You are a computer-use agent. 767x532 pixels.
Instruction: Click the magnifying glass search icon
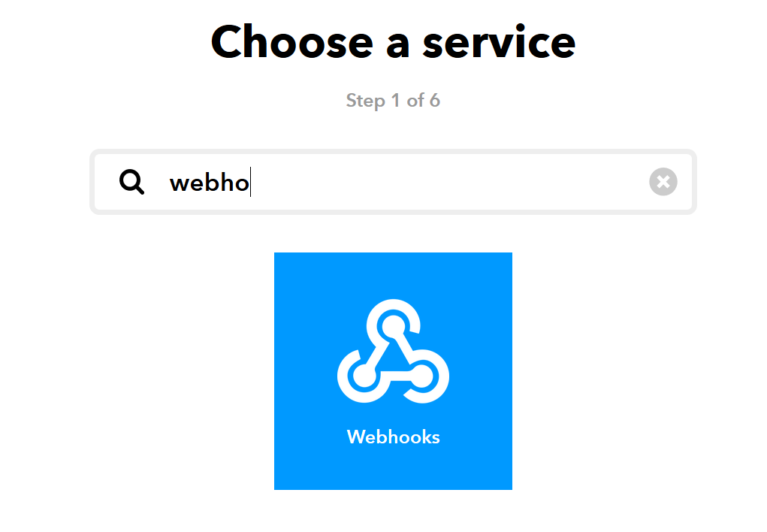[x=131, y=182]
